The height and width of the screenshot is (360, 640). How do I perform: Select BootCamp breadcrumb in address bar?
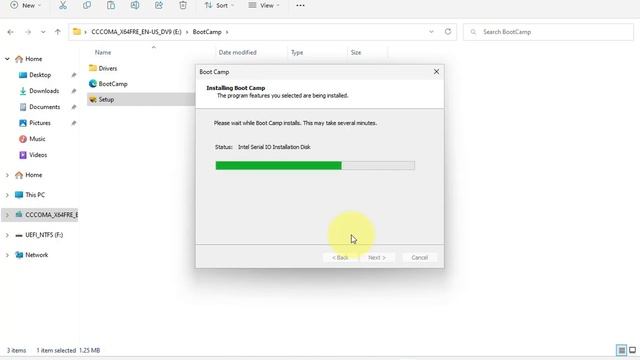(x=207, y=32)
